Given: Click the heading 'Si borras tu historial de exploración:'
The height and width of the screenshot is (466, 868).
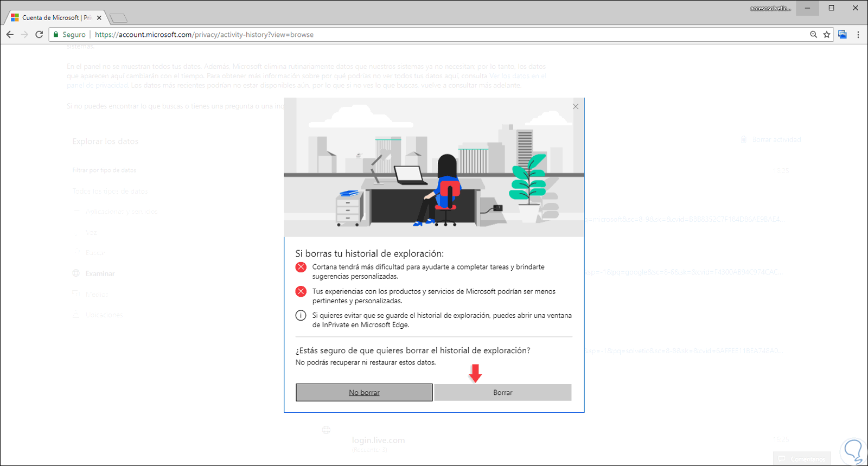Looking at the screenshot, I should tap(369, 253).
